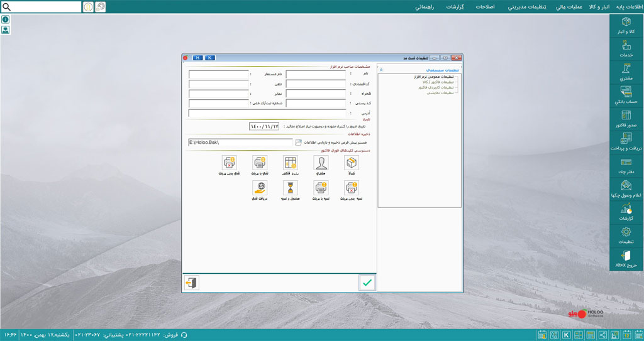Viewport: 644px width, 341px height.
Task: Click the کد اقتصادی input field
Action: (316, 84)
